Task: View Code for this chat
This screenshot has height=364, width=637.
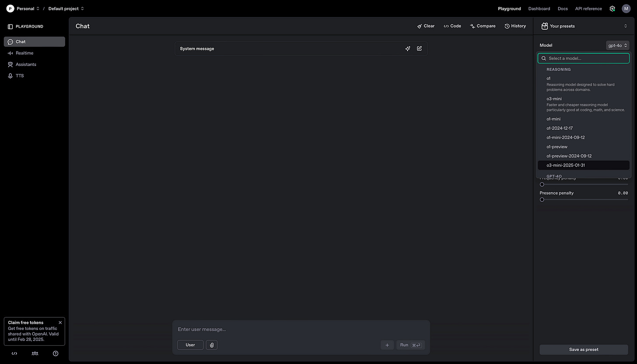Action: [x=452, y=26]
